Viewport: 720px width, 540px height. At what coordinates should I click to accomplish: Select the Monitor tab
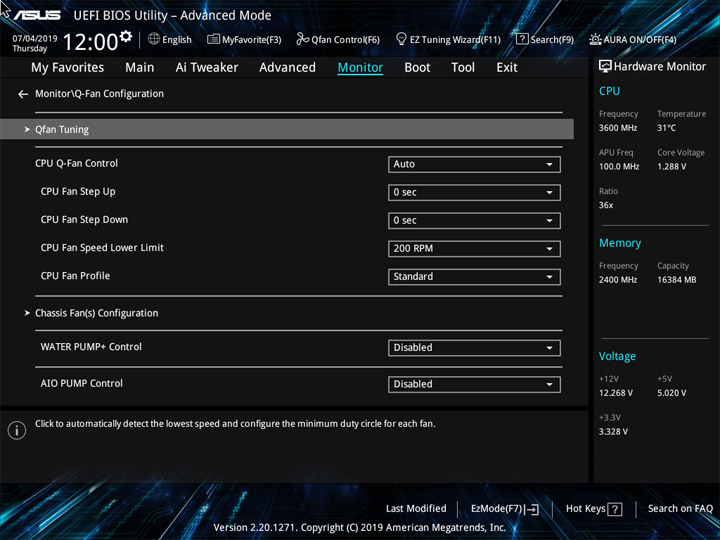(x=360, y=68)
